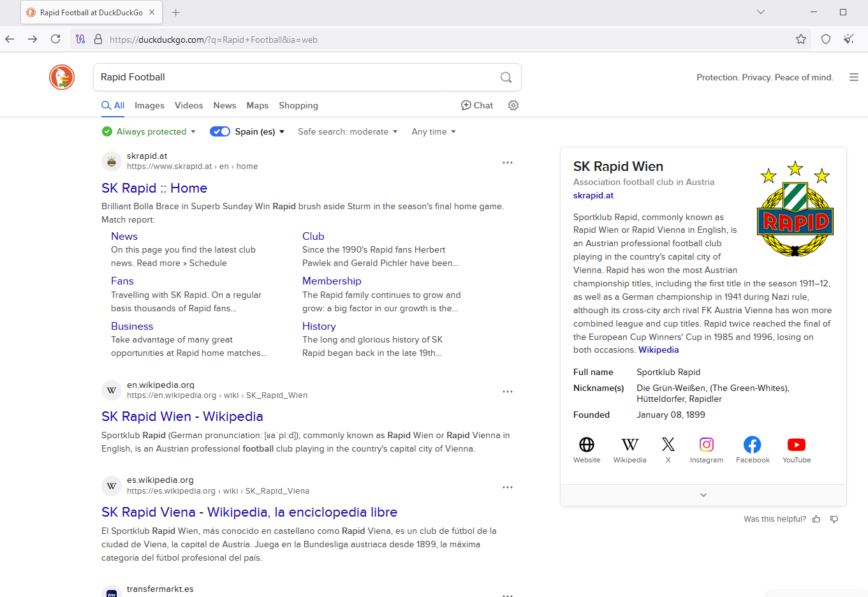Switch to News search tab
Screen dimensions: 868x597
[x=224, y=105]
